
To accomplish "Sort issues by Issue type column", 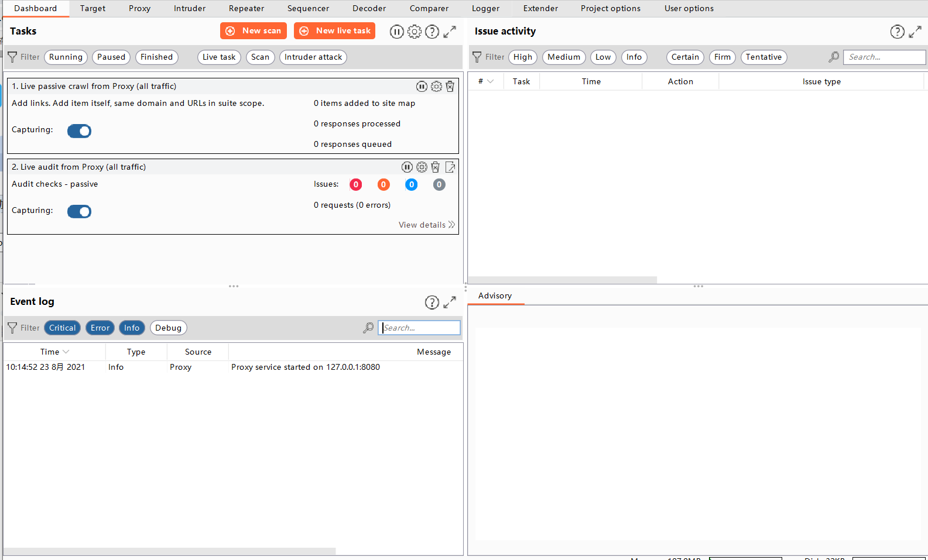I will [x=821, y=82].
